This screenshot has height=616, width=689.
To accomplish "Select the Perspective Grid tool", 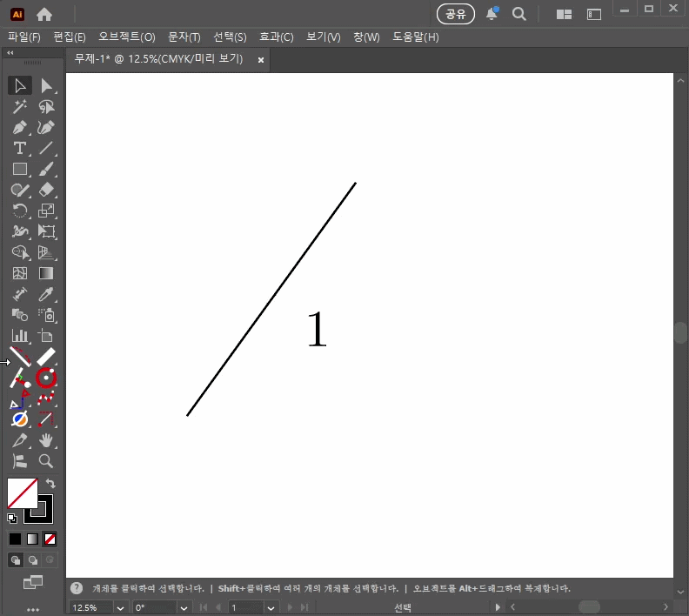I will [x=46, y=252].
